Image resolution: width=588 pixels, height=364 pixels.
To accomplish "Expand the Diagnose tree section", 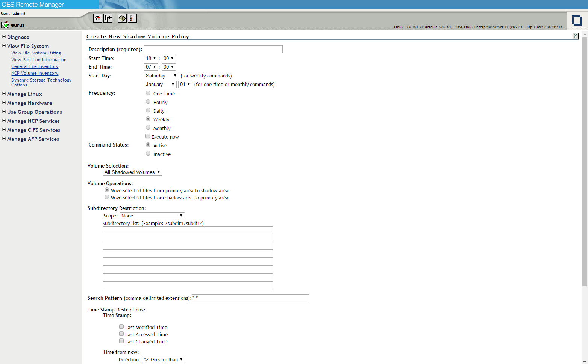I will click(4, 37).
